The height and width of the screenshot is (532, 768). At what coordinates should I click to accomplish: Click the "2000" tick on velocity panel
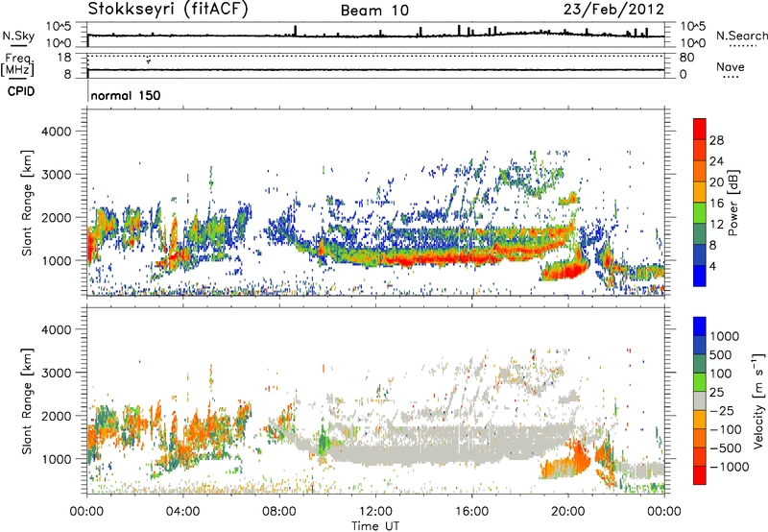tap(56, 416)
